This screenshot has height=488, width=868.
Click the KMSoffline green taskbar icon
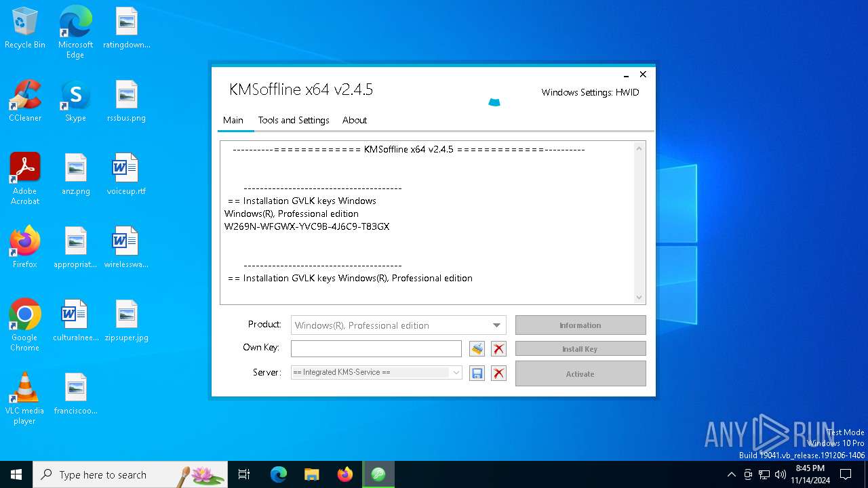tap(378, 474)
